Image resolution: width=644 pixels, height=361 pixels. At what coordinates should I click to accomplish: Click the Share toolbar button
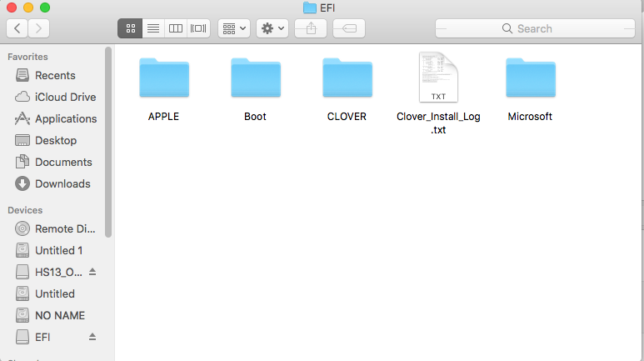(x=311, y=28)
